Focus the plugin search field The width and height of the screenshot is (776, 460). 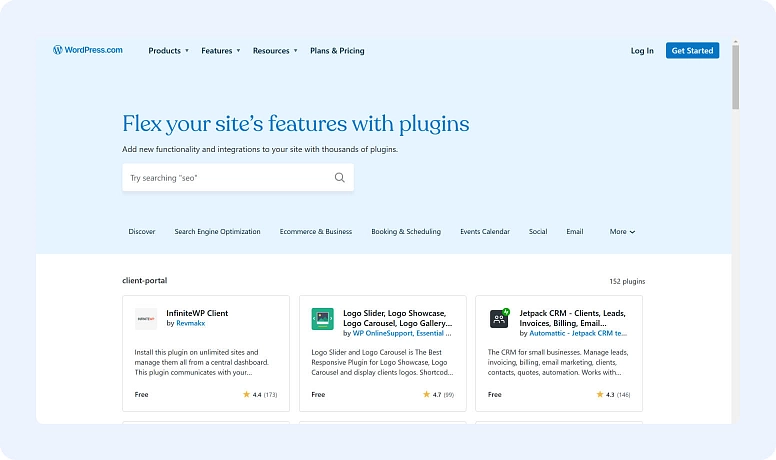238,177
